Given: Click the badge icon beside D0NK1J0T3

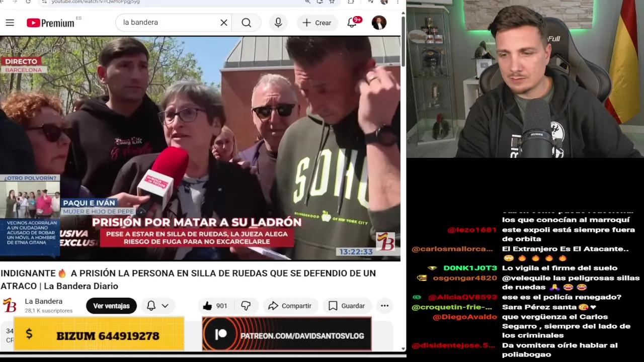Looking at the screenshot, I should tap(432, 268).
